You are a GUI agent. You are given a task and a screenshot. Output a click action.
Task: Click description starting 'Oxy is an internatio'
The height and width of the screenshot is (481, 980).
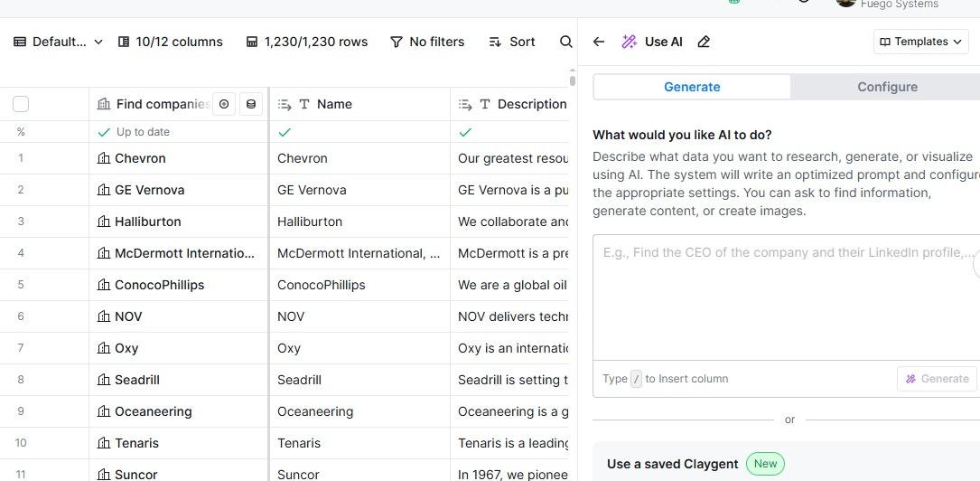[x=509, y=348]
